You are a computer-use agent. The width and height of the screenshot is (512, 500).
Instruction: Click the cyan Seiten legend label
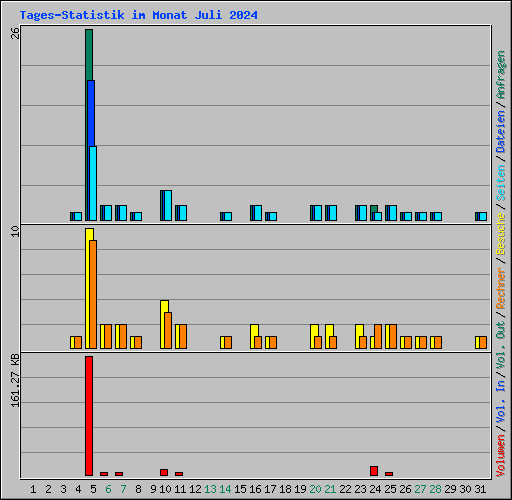501,183
